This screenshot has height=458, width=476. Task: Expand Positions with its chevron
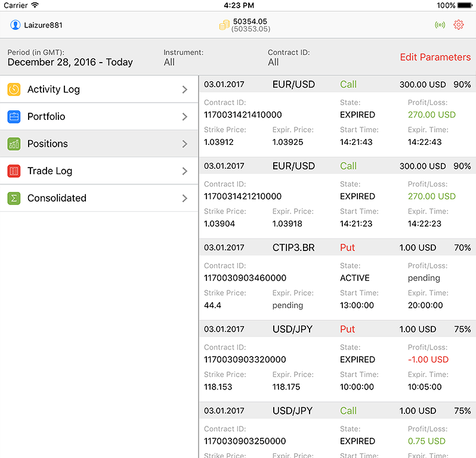184,144
